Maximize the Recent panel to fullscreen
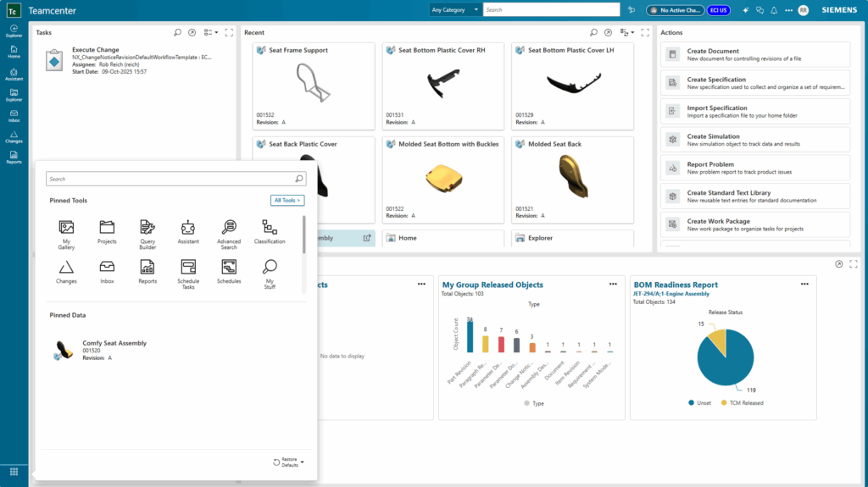 pos(645,32)
